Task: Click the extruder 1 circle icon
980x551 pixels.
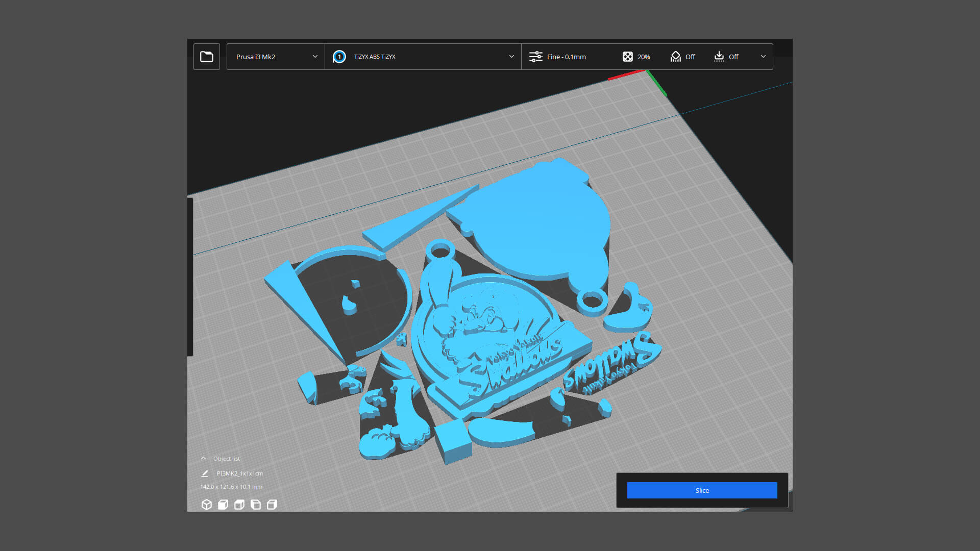Action: click(339, 57)
